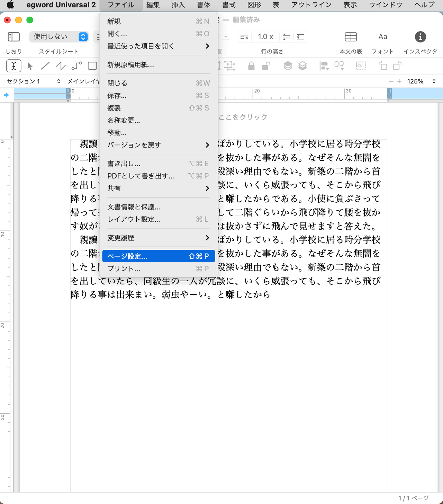
Task: Select the arrow selection tool
Action: pos(30,66)
